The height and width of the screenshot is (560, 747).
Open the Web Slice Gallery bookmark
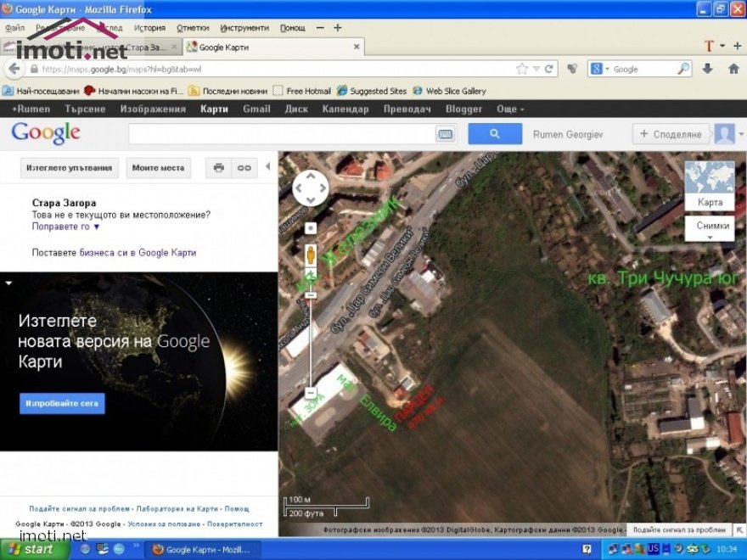[x=449, y=91]
